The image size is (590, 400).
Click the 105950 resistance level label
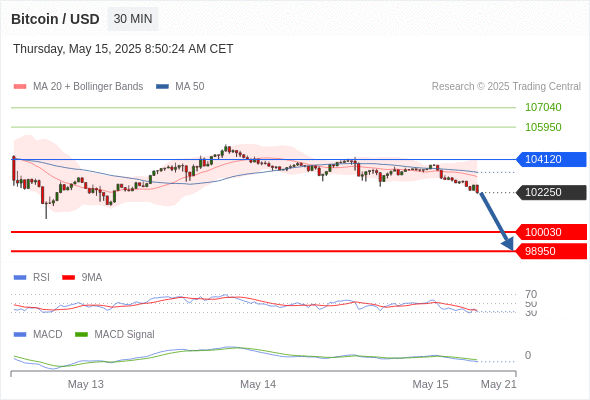pos(543,127)
